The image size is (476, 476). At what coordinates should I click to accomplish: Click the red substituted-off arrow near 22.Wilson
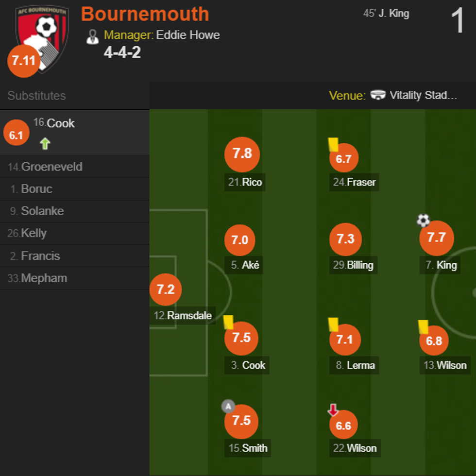pyautogui.click(x=333, y=410)
